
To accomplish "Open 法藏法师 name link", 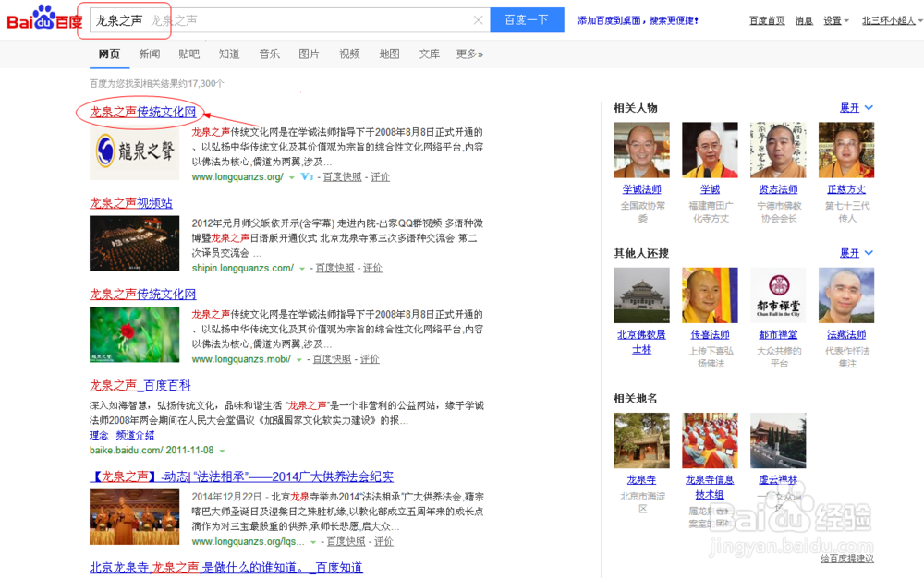I will (846, 335).
